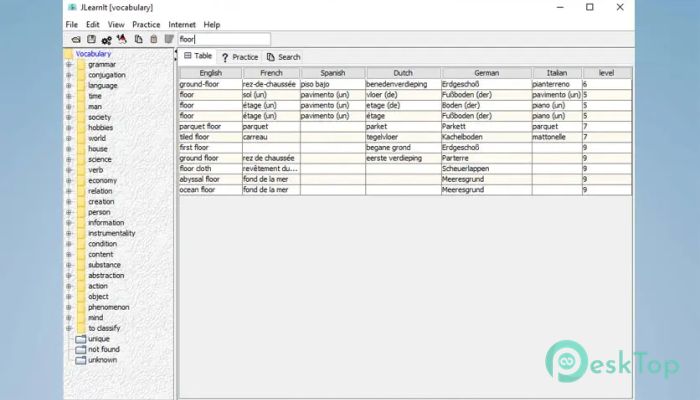Click the folder icon beside 'house'

click(81, 149)
